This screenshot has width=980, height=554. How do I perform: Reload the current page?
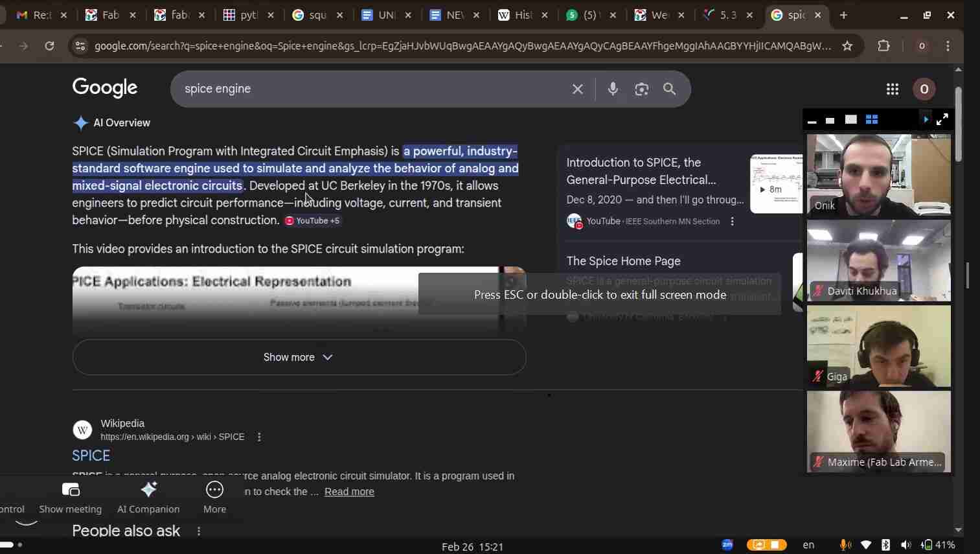[50, 46]
